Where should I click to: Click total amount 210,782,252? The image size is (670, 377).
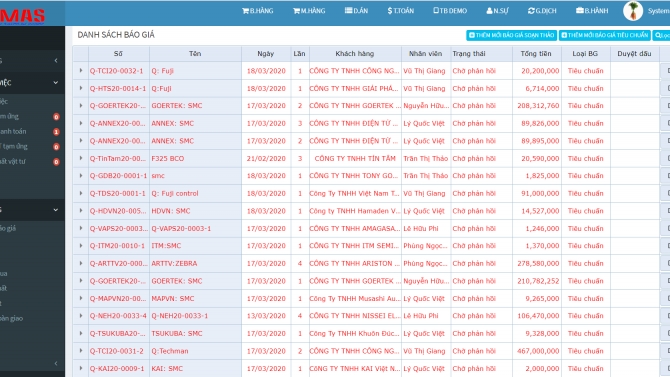(x=538, y=281)
